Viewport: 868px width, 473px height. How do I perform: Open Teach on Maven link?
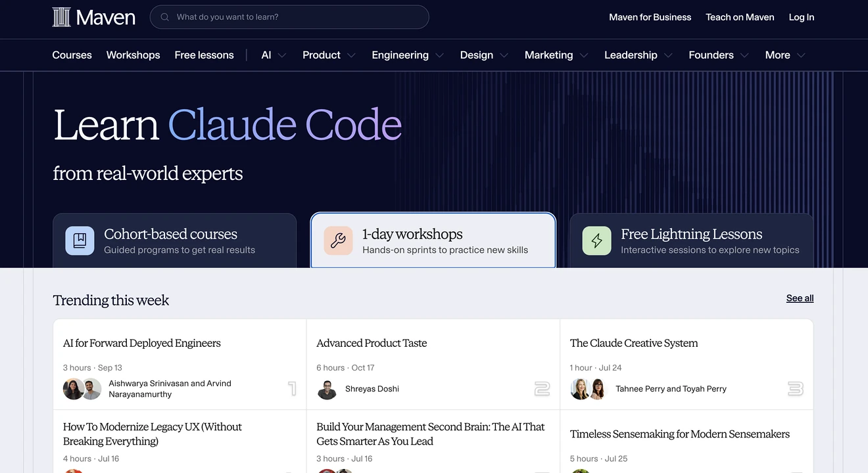(740, 17)
